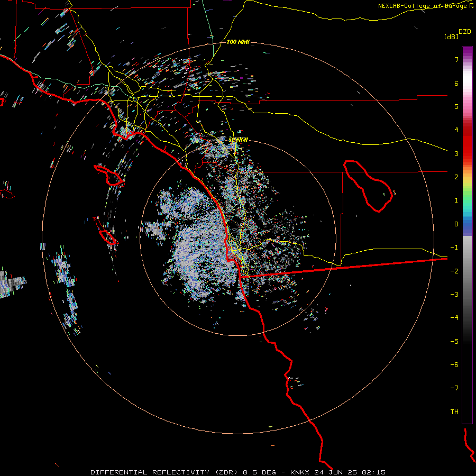Click the color scale value 5
This screenshot has width=476, height=476.
(x=456, y=106)
